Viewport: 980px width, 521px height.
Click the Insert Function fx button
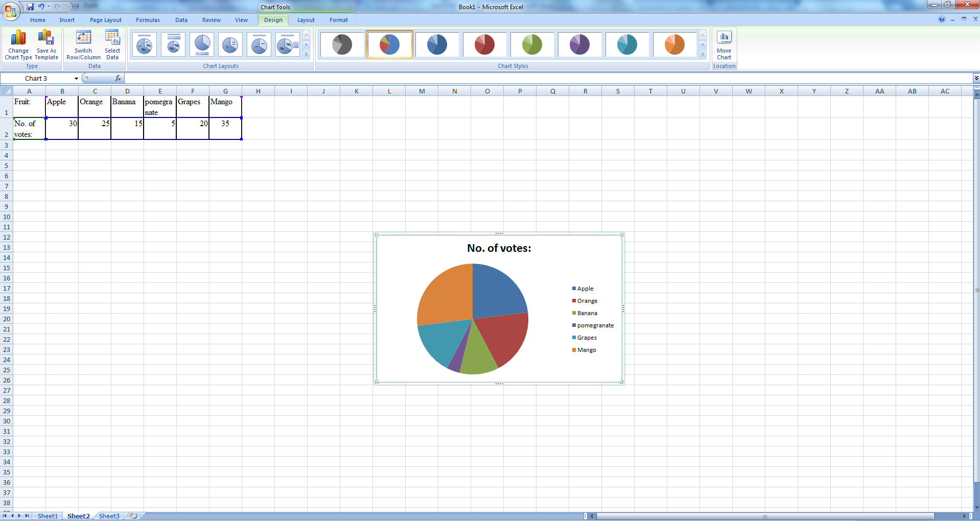click(x=118, y=78)
